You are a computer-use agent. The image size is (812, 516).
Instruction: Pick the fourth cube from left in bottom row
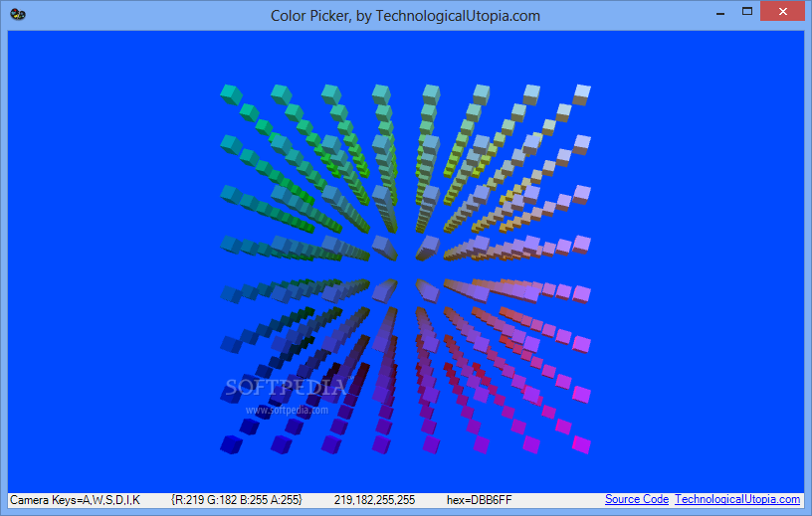click(x=382, y=444)
